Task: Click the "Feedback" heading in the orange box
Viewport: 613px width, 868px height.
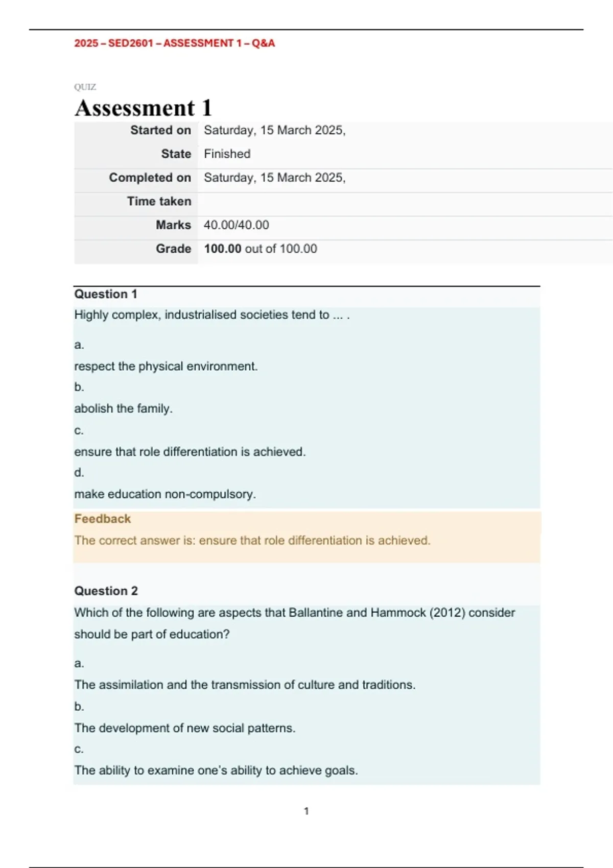Action: 103,519
